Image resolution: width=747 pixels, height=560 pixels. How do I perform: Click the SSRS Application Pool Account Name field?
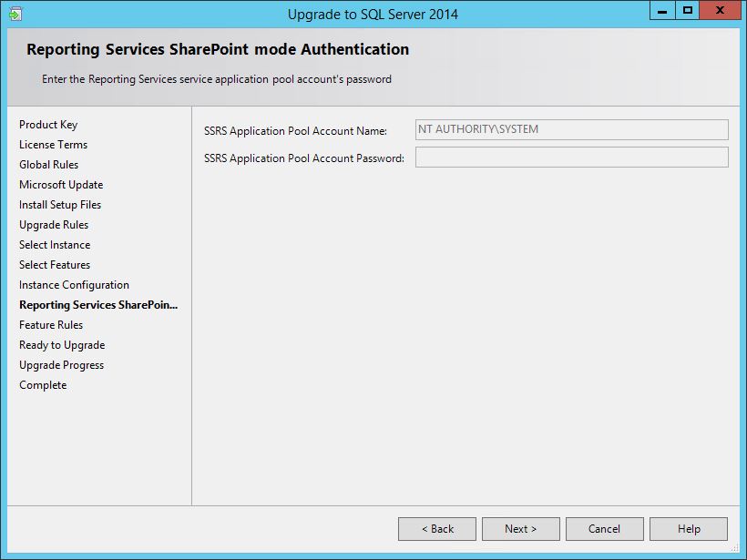[x=571, y=130]
